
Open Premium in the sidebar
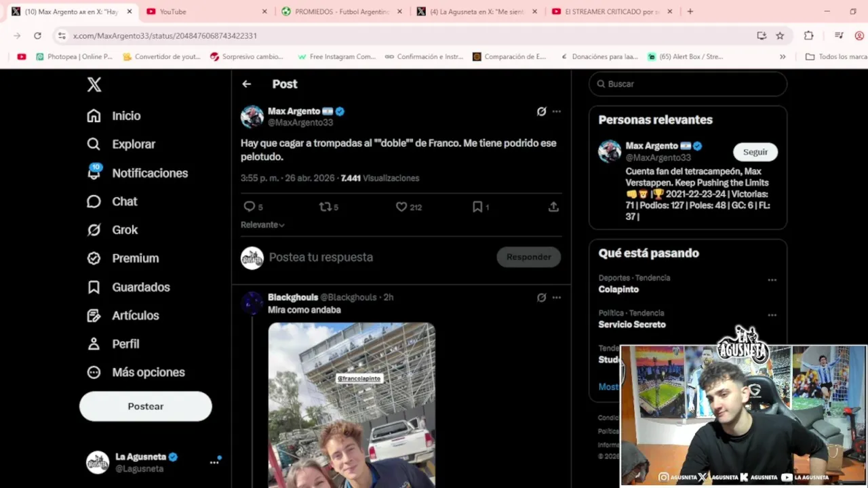pos(123,258)
